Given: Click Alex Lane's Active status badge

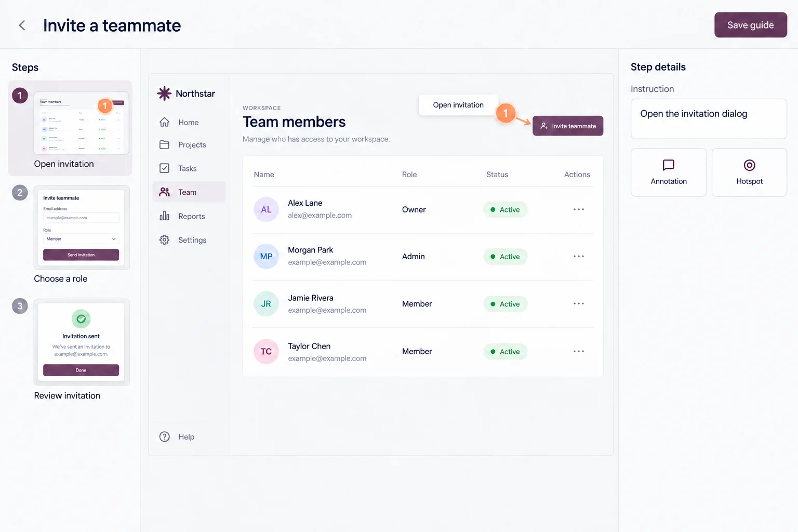Looking at the screenshot, I should (x=505, y=209).
